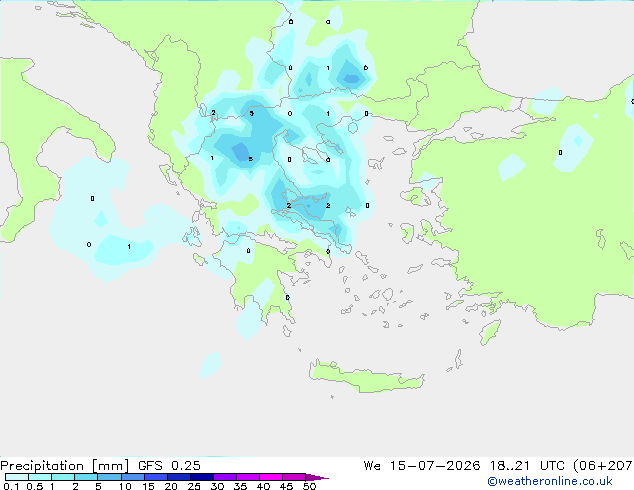Click the 2–5 mm legend color swatch
Viewport: 634px width, 490px height.
(x=86, y=477)
